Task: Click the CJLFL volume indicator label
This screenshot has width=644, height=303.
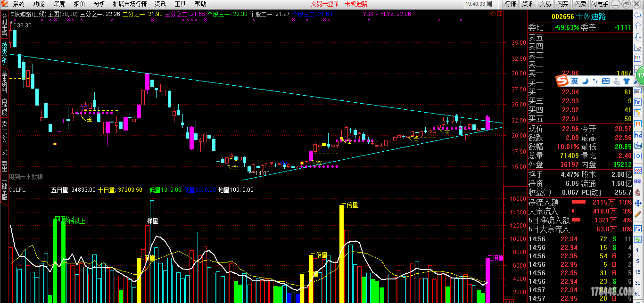Action: tap(17, 190)
